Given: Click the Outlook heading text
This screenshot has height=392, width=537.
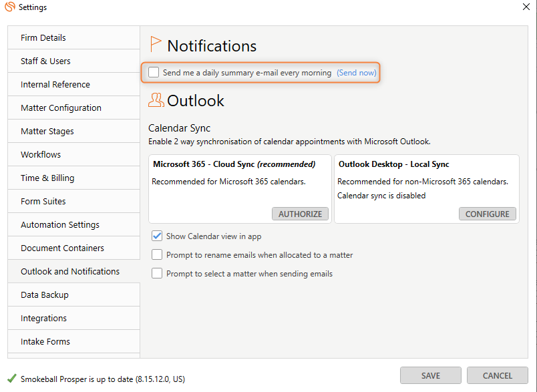Looking at the screenshot, I should (196, 101).
